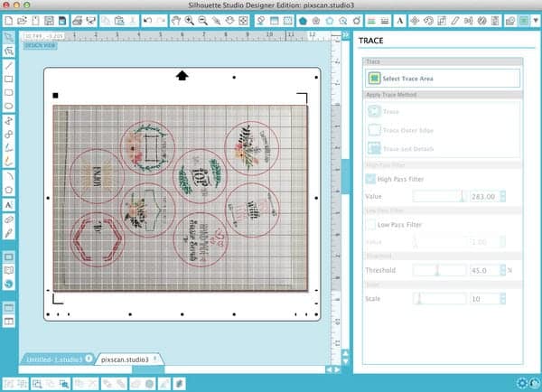Click the Threshold slider
This screenshot has height=392, width=542.
point(440,270)
